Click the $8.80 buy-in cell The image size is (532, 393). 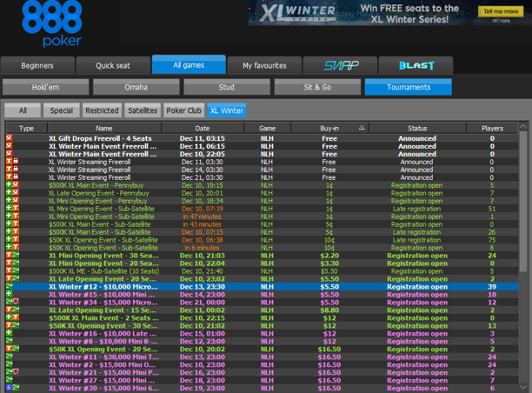(329, 310)
